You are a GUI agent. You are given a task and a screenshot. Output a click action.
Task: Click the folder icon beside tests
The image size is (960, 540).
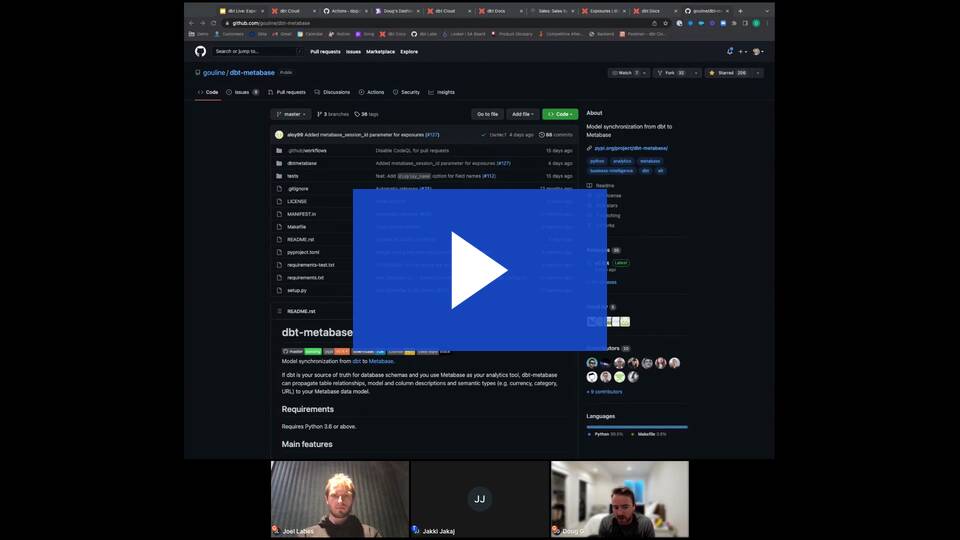point(279,176)
